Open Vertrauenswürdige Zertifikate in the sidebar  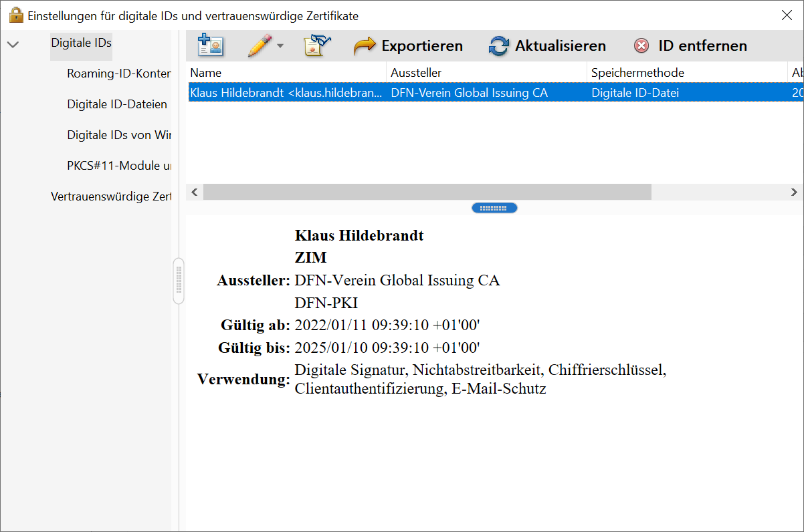110,196
